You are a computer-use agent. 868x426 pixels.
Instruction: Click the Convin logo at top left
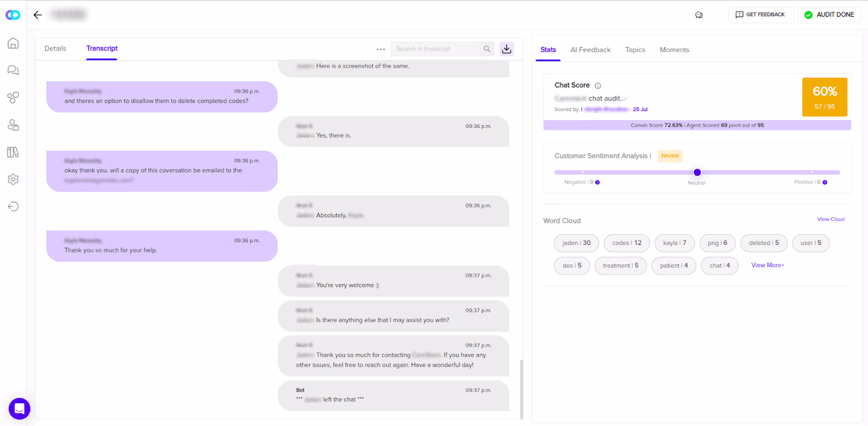coord(13,15)
